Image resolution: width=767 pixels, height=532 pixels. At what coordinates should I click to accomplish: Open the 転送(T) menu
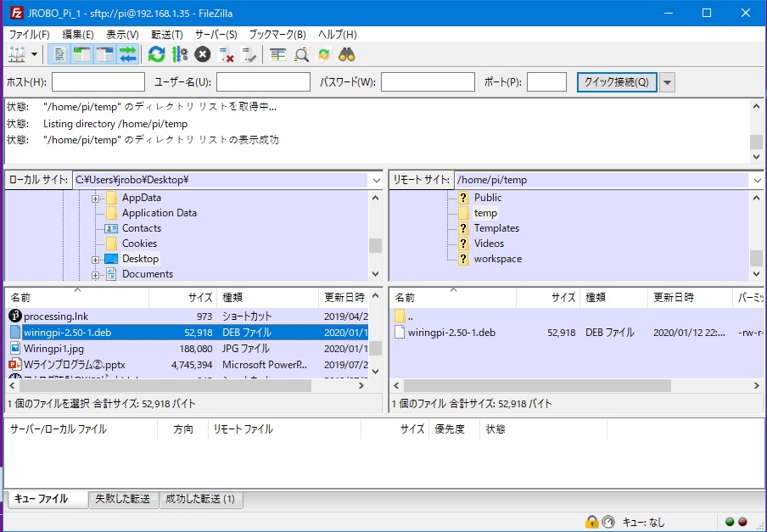pyautogui.click(x=167, y=34)
